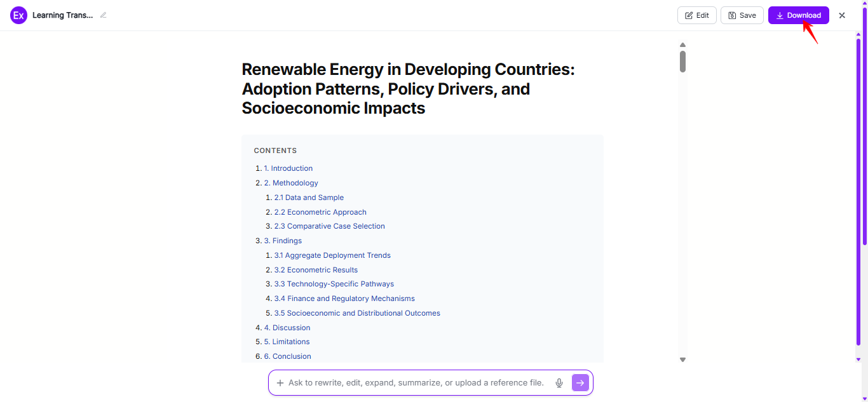This screenshot has height=402, width=868.
Task: Click the purple Download button
Action: 799,15
